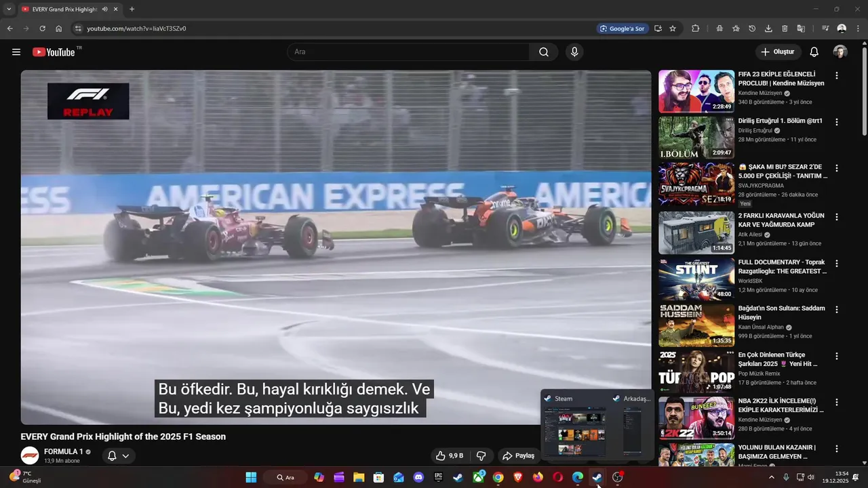Click the translate extension icon in toolbar

click(801, 28)
